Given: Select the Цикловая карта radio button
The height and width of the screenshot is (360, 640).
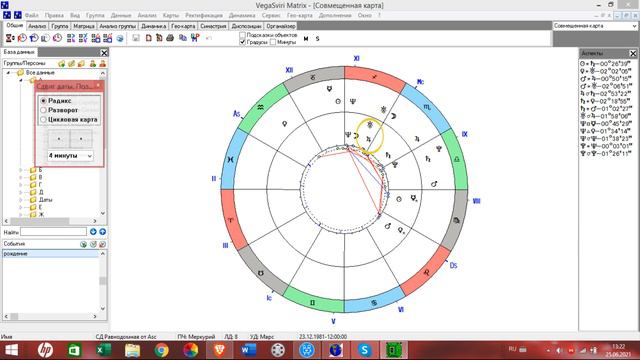Looking at the screenshot, I should pyautogui.click(x=43, y=119).
